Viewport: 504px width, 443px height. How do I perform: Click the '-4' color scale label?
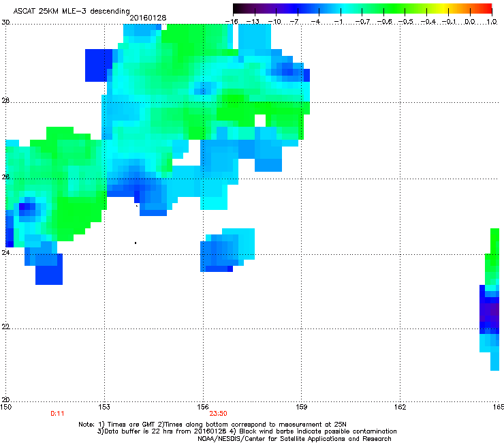pos(315,22)
